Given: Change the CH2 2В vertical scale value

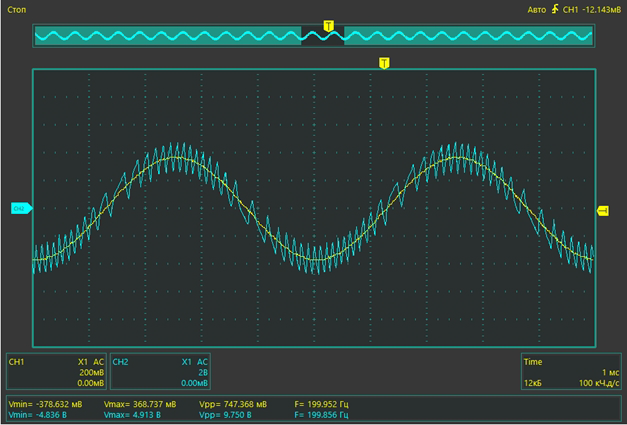Looking at the screenshot, I should click(x=200, y=371).
